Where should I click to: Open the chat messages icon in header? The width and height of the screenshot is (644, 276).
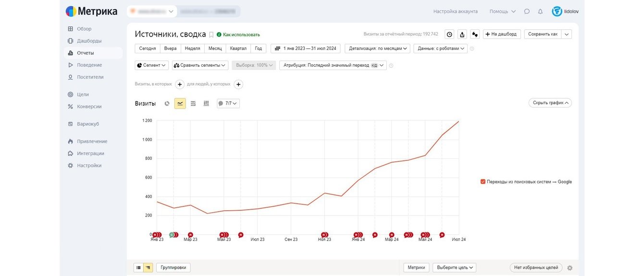527,11
